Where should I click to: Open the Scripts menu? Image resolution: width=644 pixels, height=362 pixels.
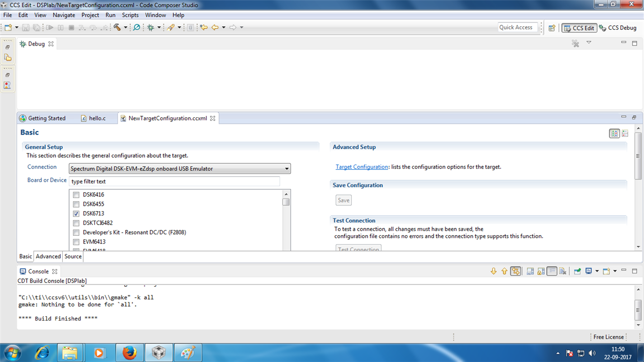tap(130, 15)
